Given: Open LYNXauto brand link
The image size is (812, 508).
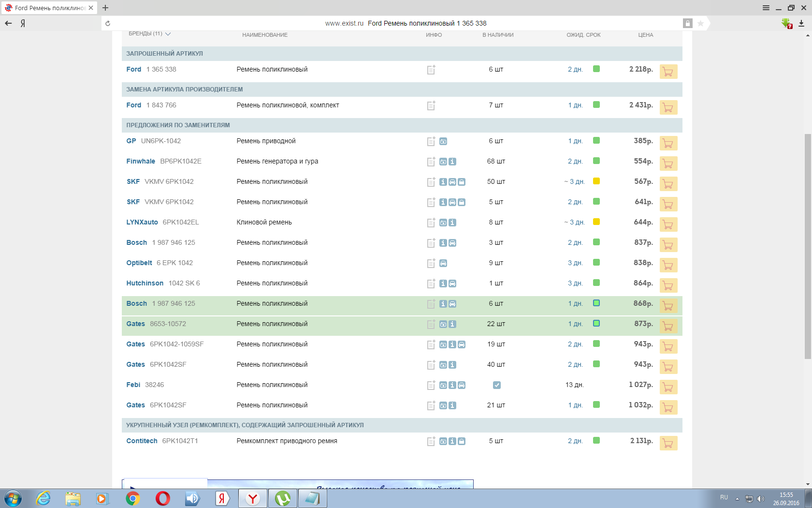Looking at the screenshot, I should [x=142, y=222].
